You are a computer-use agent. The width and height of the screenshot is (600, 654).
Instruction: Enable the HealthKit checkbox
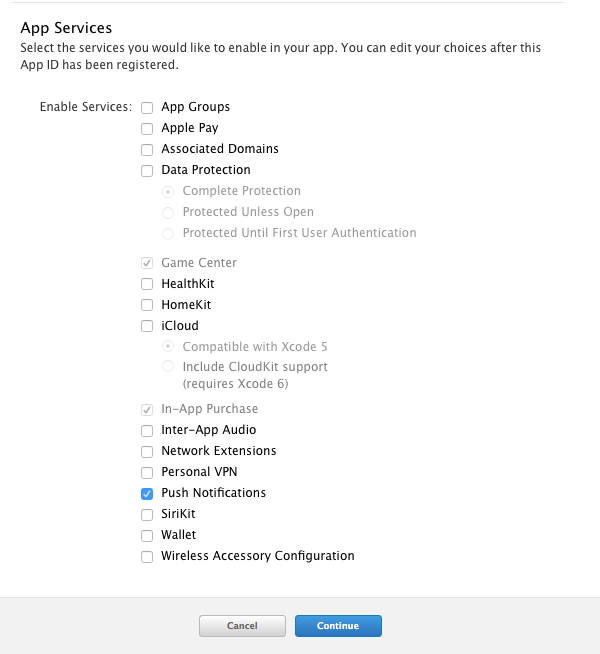(x=147, y=284)
